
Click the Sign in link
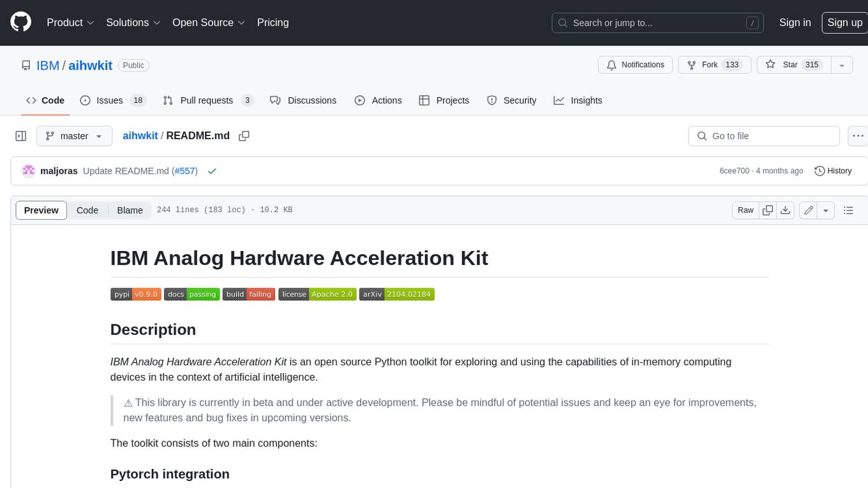click(x=795, y=22)
